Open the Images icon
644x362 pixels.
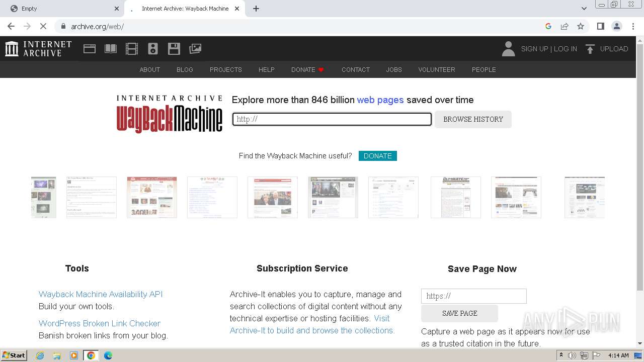click(x=195, y=49)
